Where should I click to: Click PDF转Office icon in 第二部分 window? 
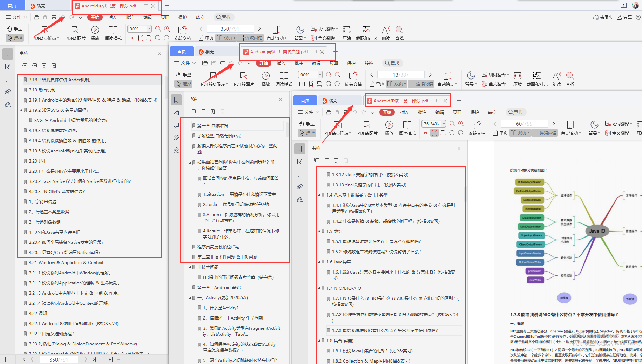point(46,30)
